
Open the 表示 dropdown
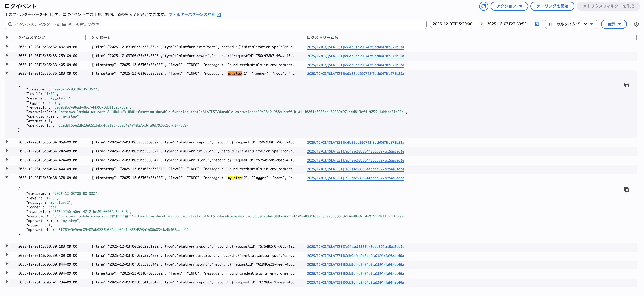[x=614, y=24]
